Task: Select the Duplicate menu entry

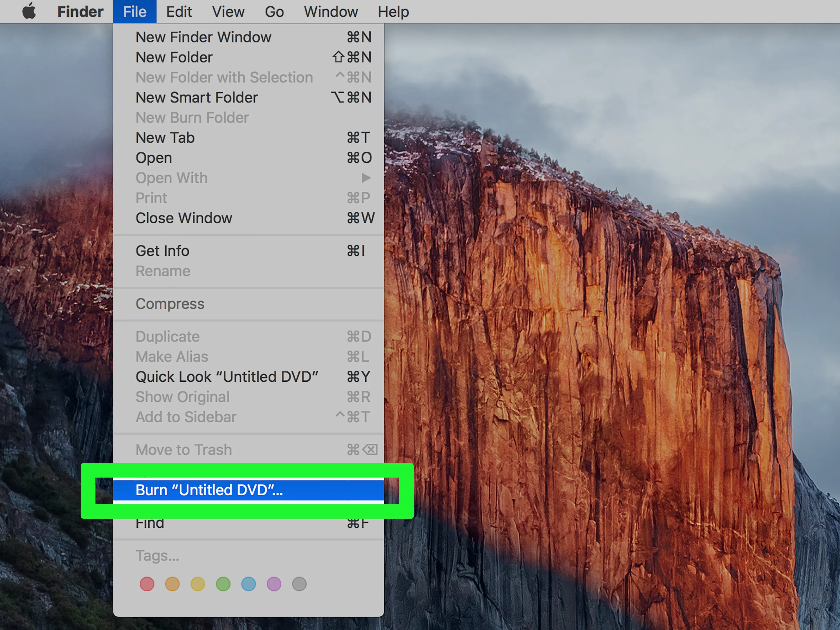Action: (248, 337)
